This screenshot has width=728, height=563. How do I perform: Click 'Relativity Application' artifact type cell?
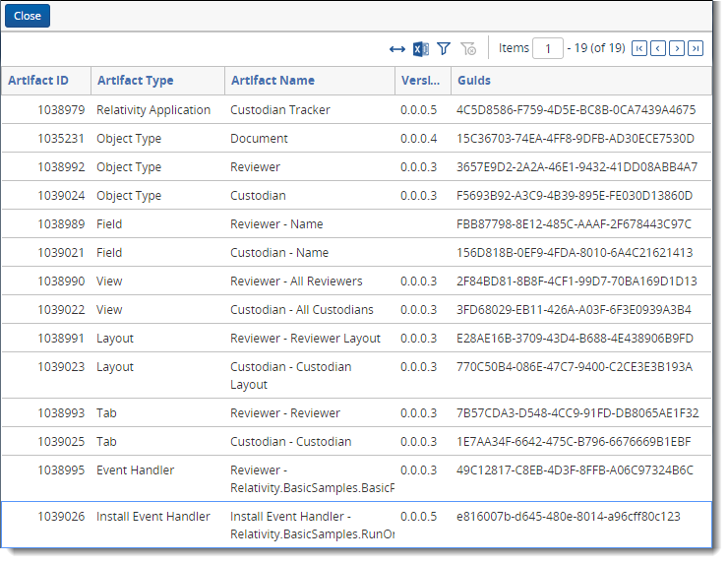click(x=153, y=110)
